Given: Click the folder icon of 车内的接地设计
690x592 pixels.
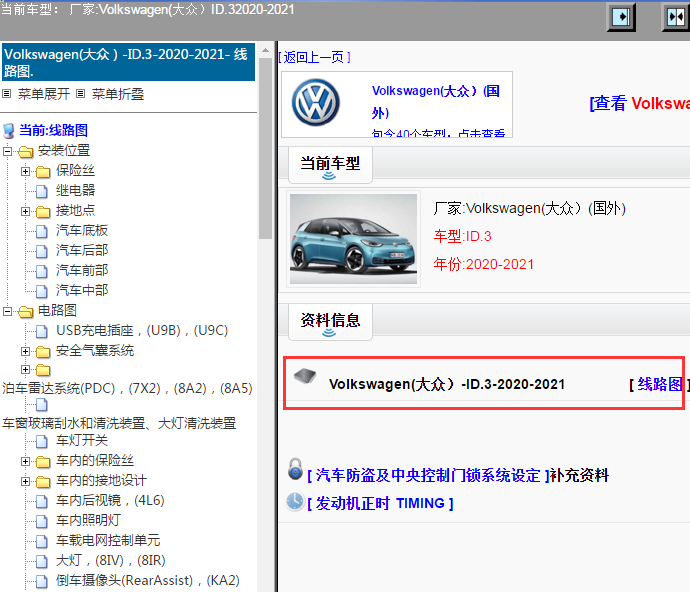Looking at the screenshot, I should pyautogui.click(x=43, y=482).
